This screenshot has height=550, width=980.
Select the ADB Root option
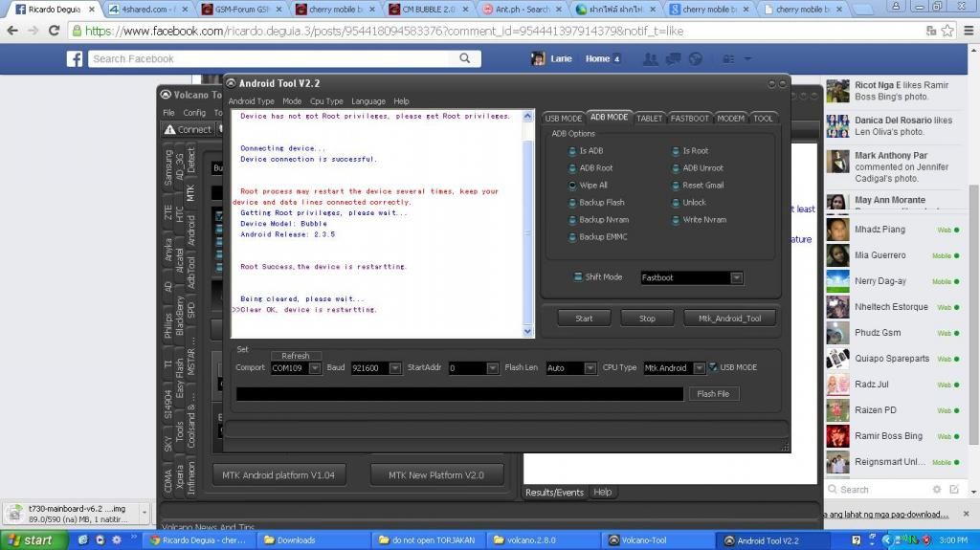tap(572, 168)
